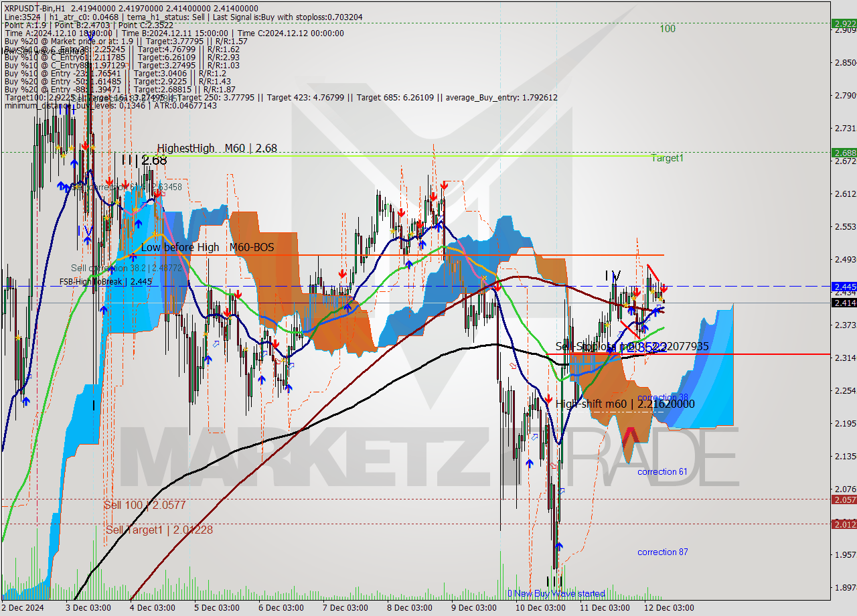Select the 'FSB-HighToBreak | 2.445' label
This screenshot has height=616, width=857.
click(x=106, y=282)
